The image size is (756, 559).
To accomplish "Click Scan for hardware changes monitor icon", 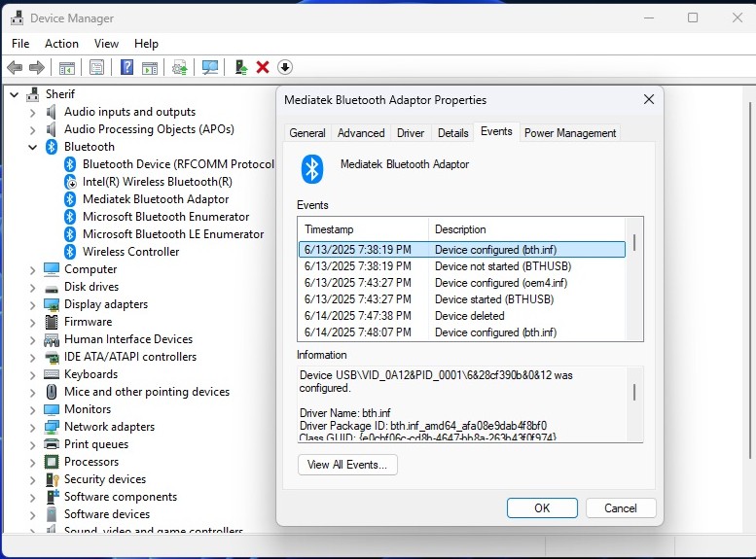I will pos(209,67).
